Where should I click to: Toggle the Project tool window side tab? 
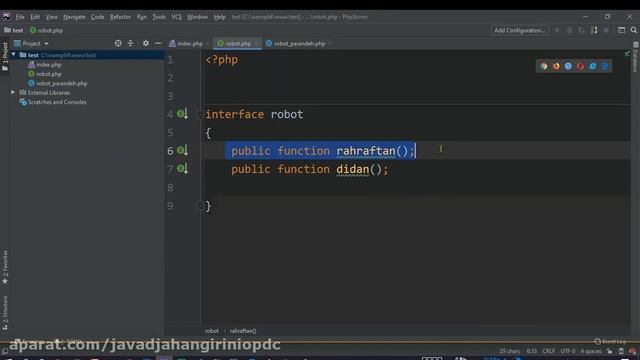point(5,56)
